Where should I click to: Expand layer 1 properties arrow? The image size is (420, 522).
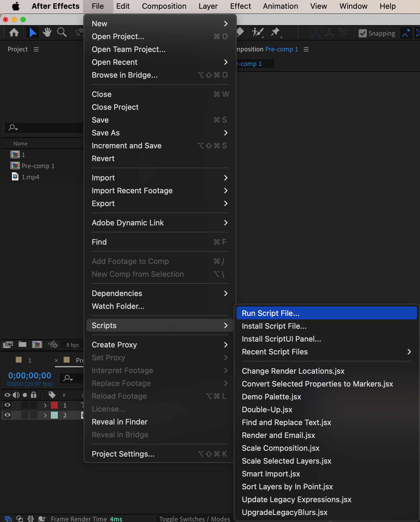coord(45,405)
